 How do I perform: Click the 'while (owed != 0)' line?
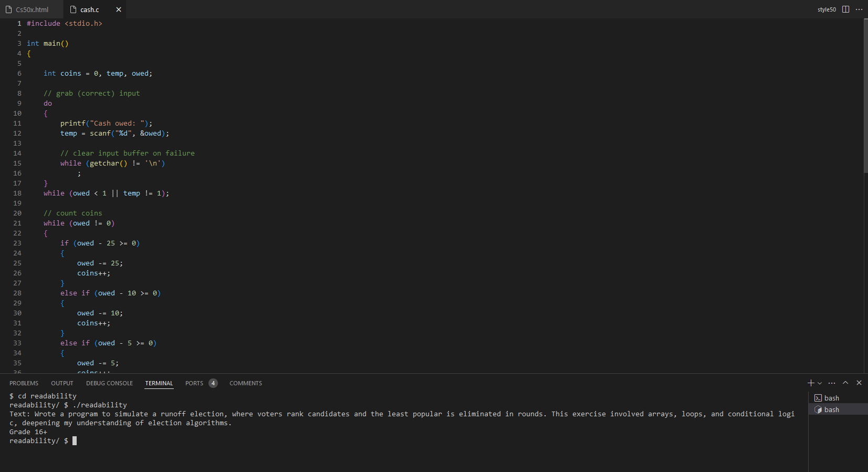tap(79, 223)
